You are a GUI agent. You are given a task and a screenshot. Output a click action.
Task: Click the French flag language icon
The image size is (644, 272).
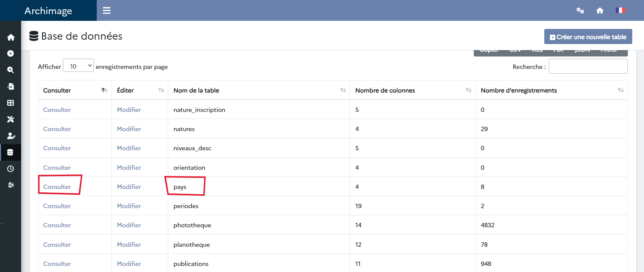point(620,10)
